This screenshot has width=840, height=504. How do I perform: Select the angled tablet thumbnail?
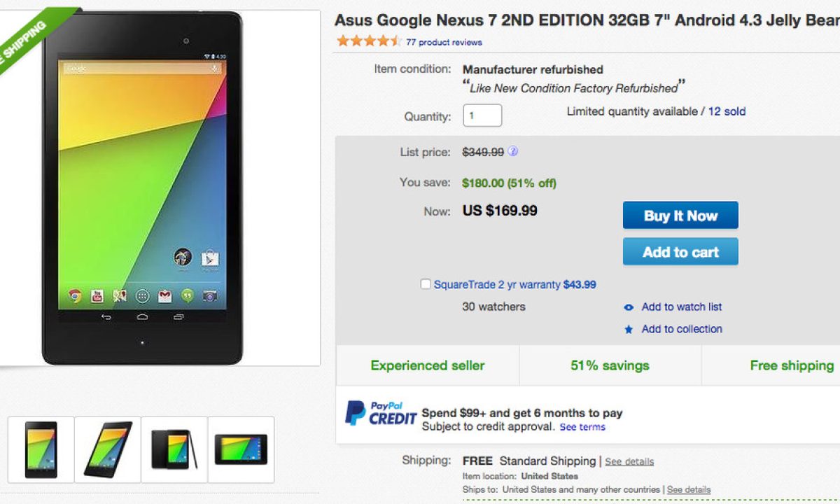pos(108,449)
